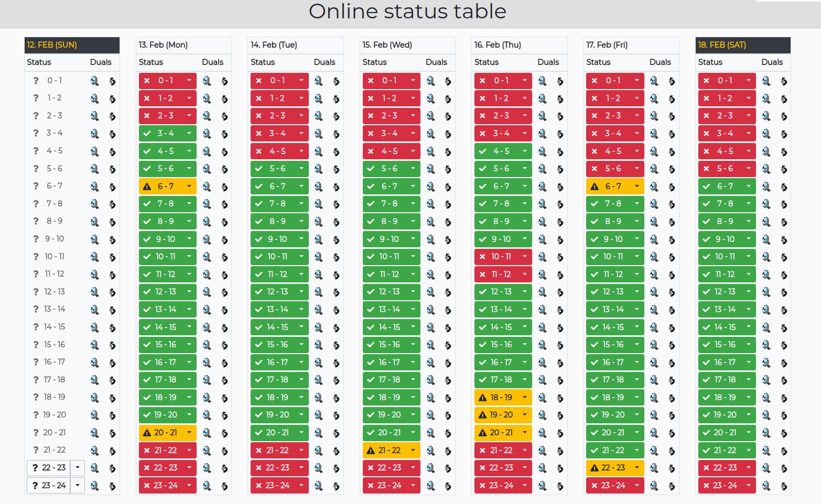Click lion head icon for Friday 22-23
Screen dimensions: 821x504
[672, 468]
